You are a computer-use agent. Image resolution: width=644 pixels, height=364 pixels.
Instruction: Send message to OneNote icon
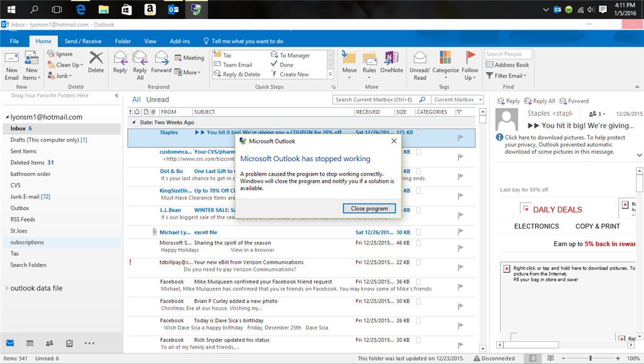391,57
